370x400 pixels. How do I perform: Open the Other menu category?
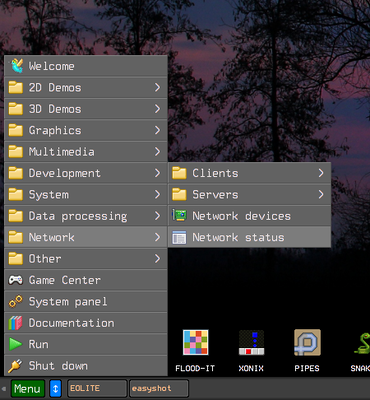(86, 258)
